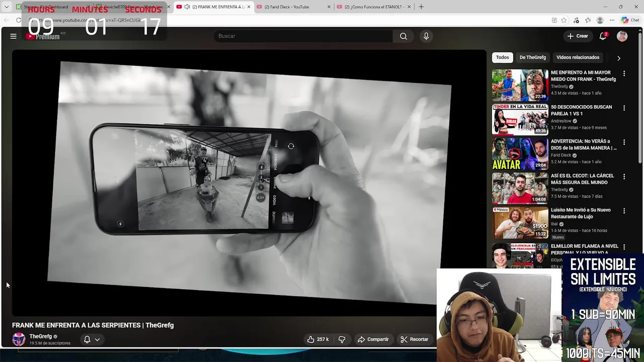
Task: Open title Luisito Me Invitó a Su Nuevo Restaurante
Action: click(581, 213)
